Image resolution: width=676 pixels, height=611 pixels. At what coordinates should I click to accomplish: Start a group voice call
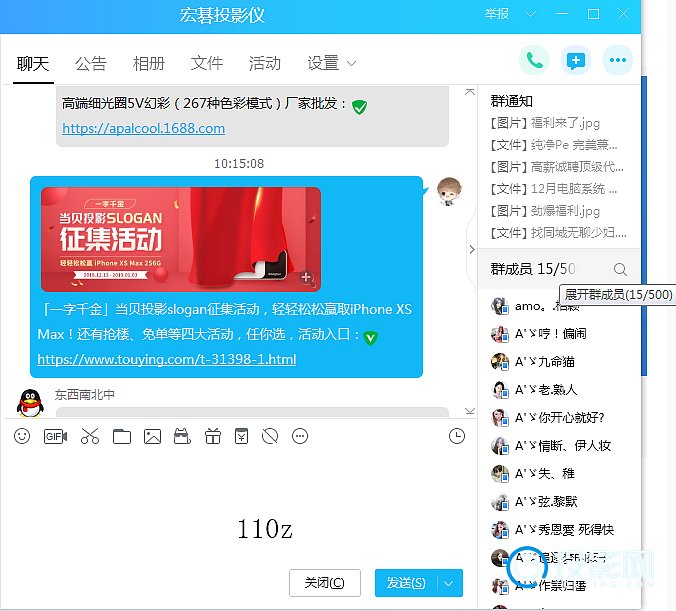coord(534,60)
